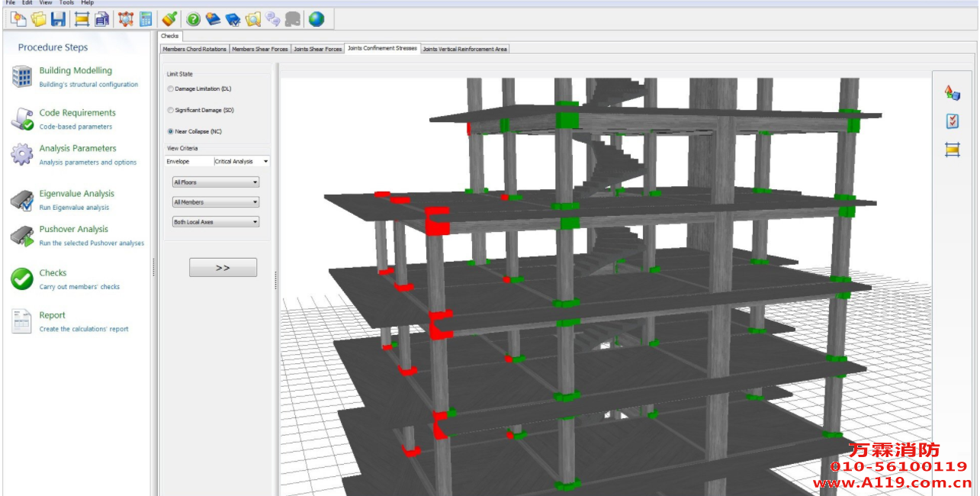Select the Significant Damage (SD) radio button
980x496 pixels.
[171, 111]
